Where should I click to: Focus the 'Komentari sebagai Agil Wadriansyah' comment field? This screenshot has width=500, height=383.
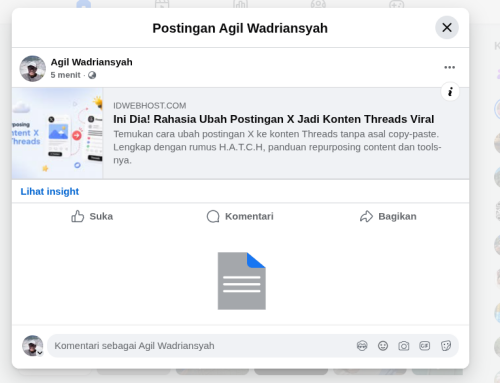pyautogui.click(x=253, y=346)
